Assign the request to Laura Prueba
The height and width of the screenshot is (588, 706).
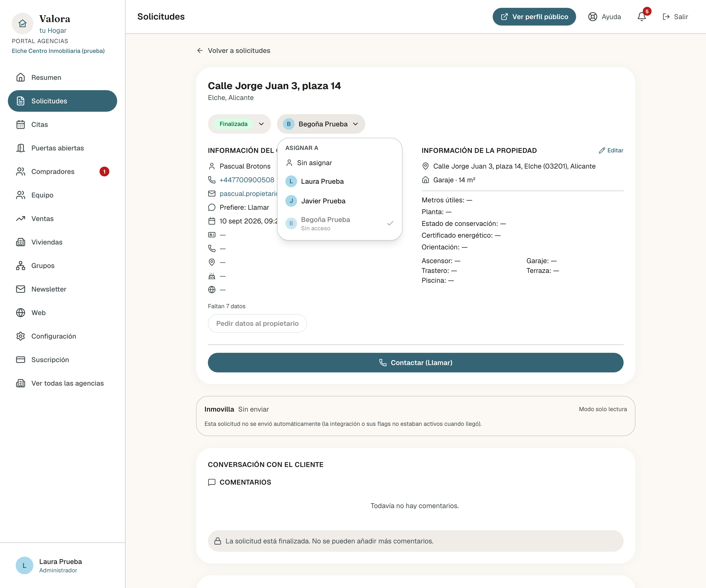coord(340,182)
